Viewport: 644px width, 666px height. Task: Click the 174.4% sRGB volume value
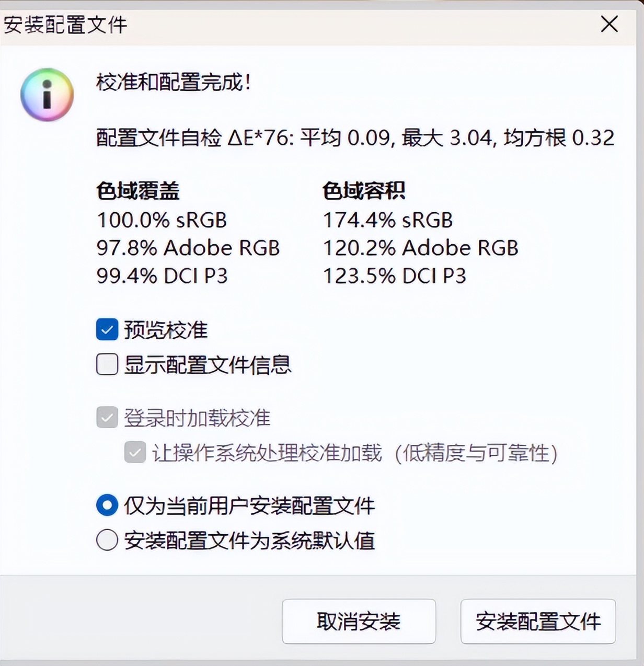tap(387, 220)
